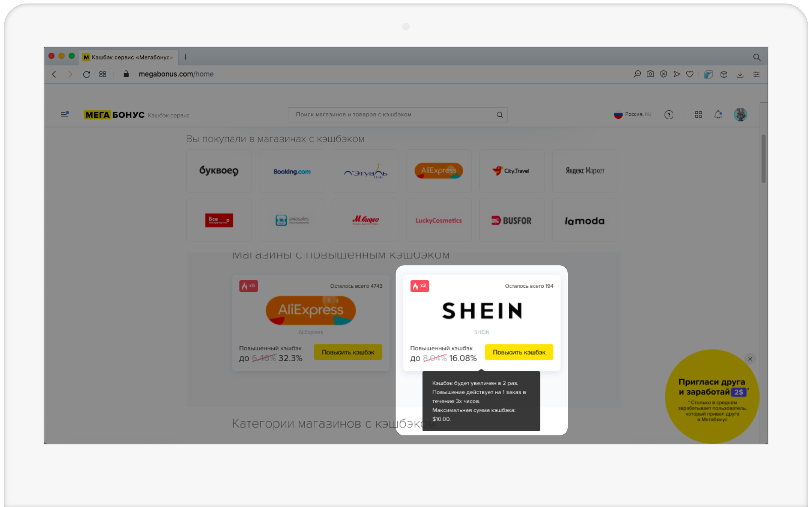Click the x5 cashback boost flame icon on AliExpress
812x507 pixels.
click(x=248, y=286)
